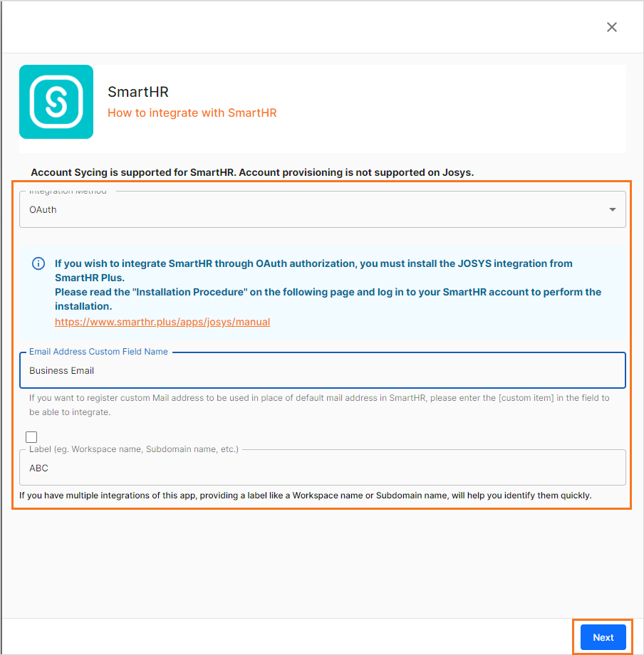Open the smarthr.plus josys manual link
Viewport: 644px width, 655px height.
click(x=162, y=322)
